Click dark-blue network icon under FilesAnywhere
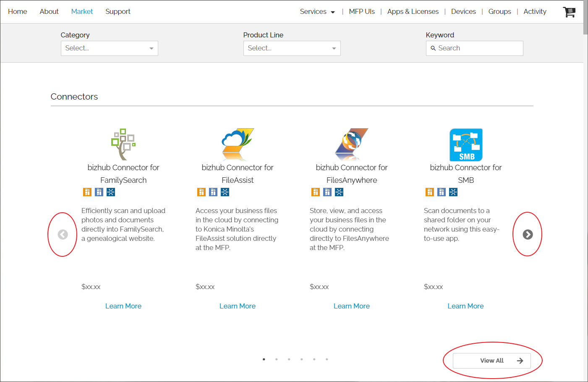Viewport: 588px width, 382px height. point(339,192)
